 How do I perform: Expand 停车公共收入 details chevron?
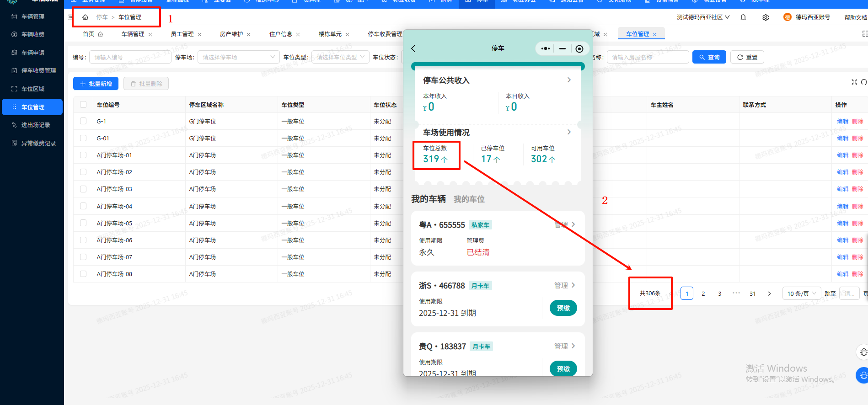pyautogui.click(x=569, y=80)
